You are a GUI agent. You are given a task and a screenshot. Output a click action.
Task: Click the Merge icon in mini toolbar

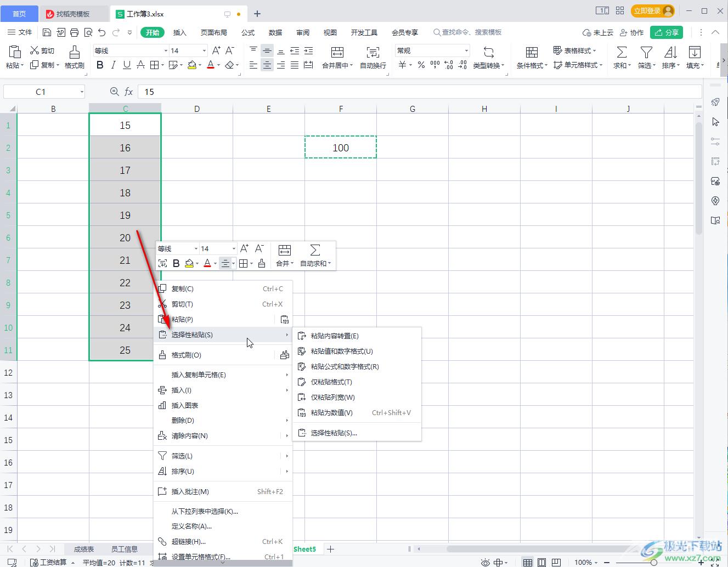(x=284, y=250)
